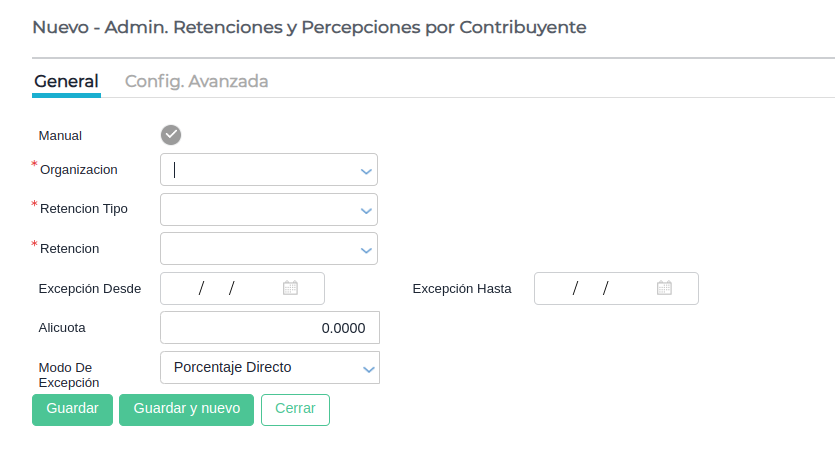Close the form with Cerrar
The height and width of the screenshot is (465, 835).
click(295, 409)
